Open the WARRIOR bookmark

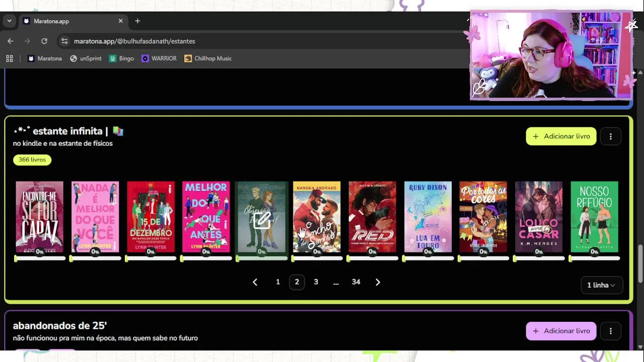tap(159, 58)
